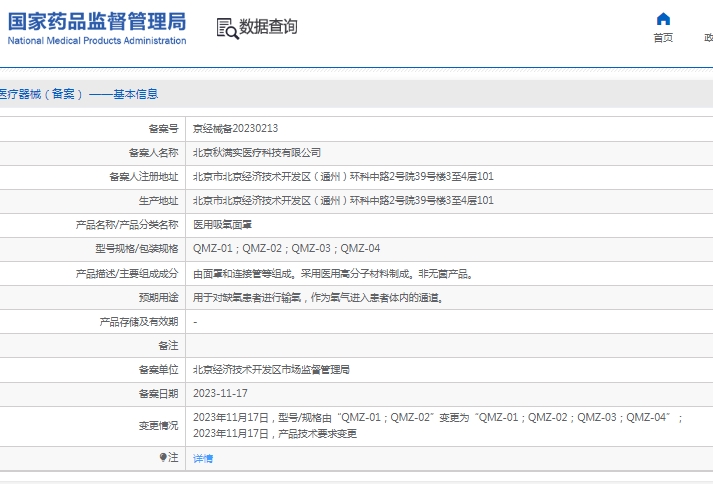Click the 变更情况 label
Screen dimensions: 713x484
[159, 426]
